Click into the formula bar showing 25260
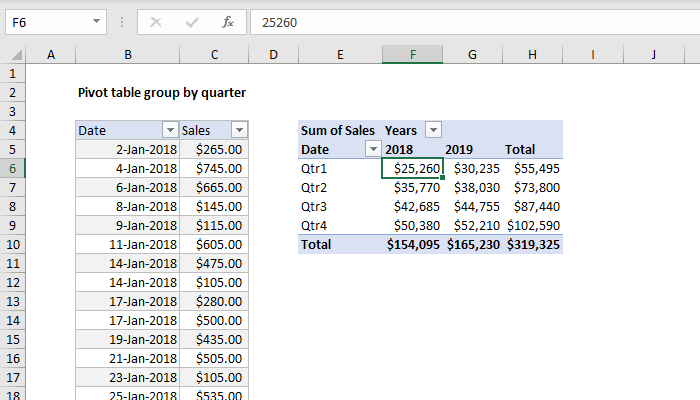This screenshot has width=700, height=400. click(475, 22)
